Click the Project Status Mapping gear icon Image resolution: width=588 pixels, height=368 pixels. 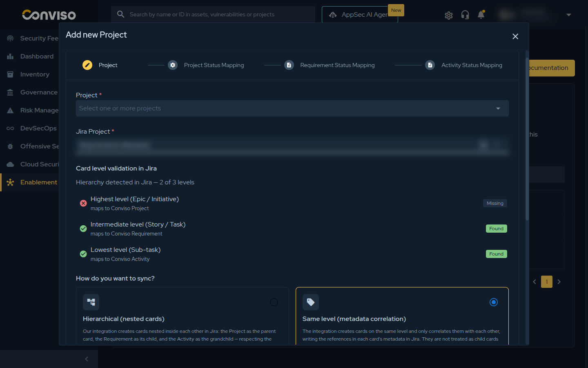coord(173,65)
